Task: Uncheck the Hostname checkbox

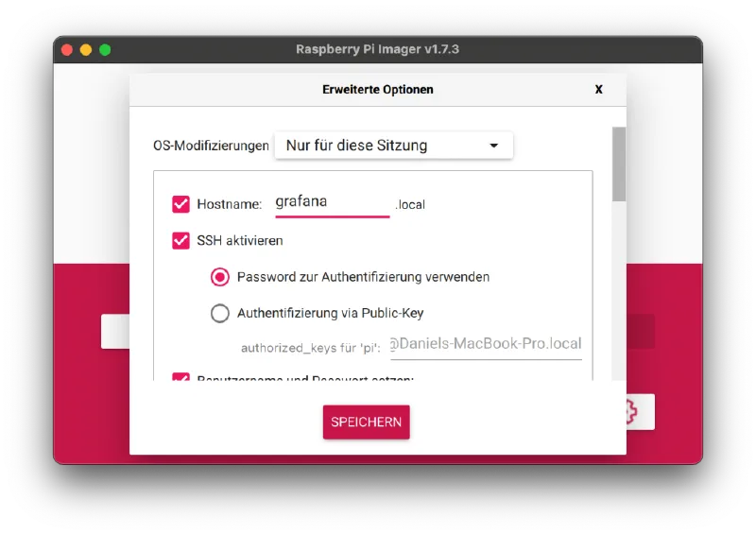Action: (x=180, y=204)
